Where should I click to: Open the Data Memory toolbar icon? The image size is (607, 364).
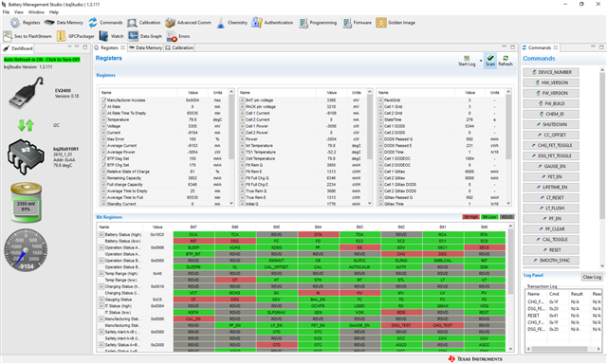click(64, 23)
